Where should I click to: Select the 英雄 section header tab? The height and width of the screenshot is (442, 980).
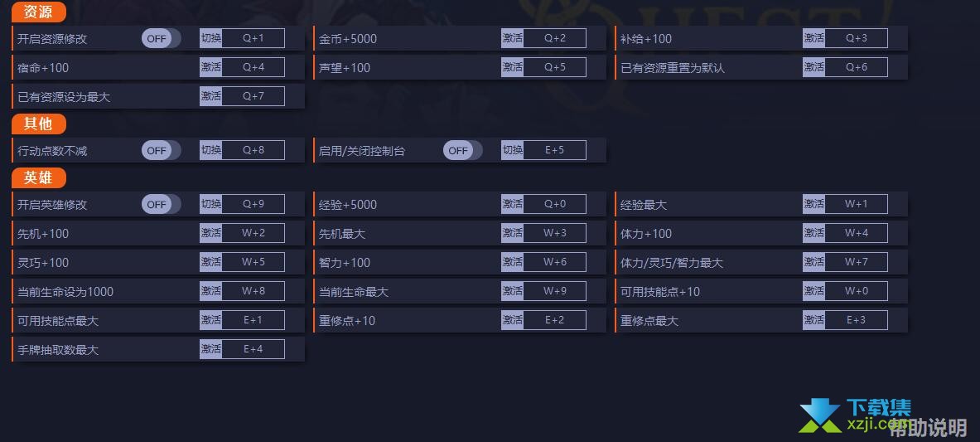[39, 177]
